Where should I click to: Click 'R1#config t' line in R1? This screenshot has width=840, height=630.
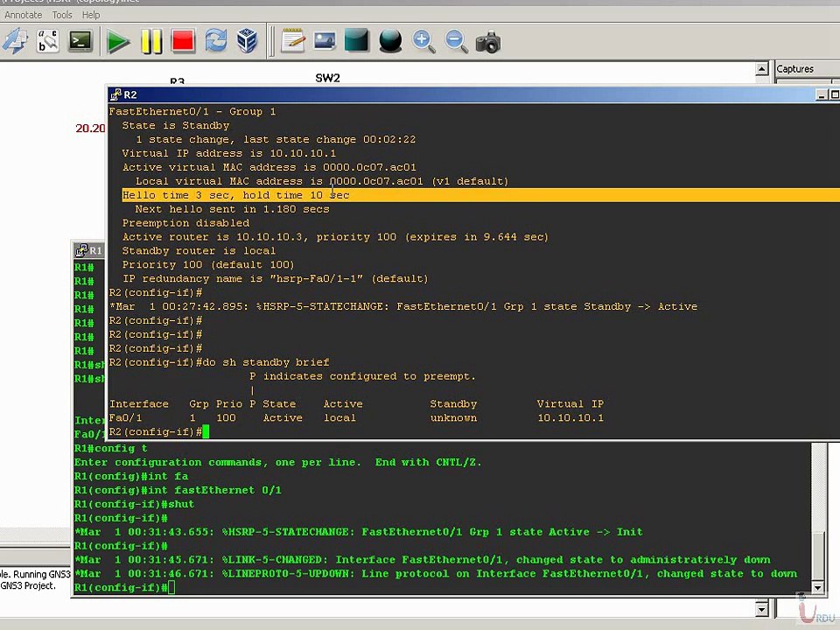pyautogui.click(x=111, y=448)
